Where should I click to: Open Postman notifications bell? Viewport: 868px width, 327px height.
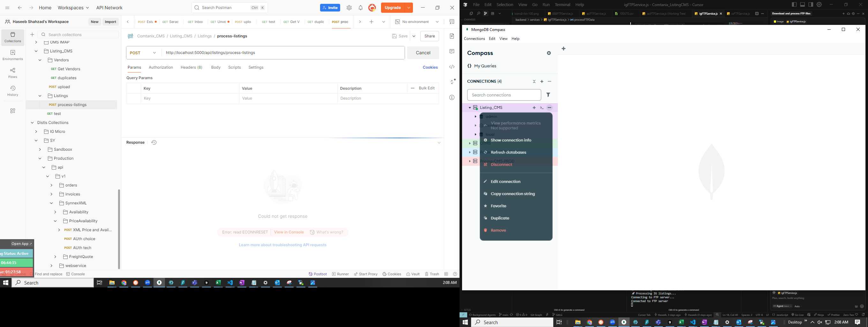tap(360, 8)
